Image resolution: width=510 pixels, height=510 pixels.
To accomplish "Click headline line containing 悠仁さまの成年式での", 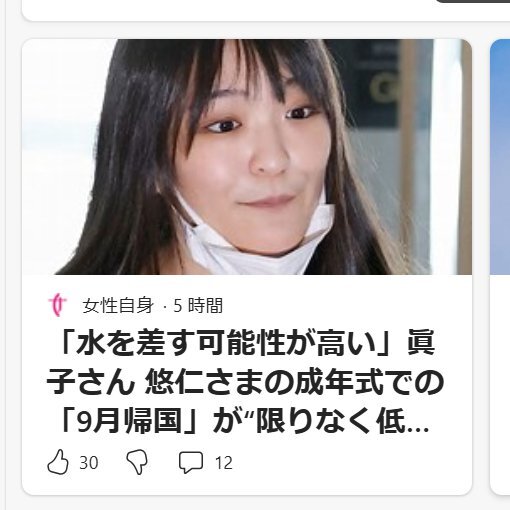I will coord(295,382).
